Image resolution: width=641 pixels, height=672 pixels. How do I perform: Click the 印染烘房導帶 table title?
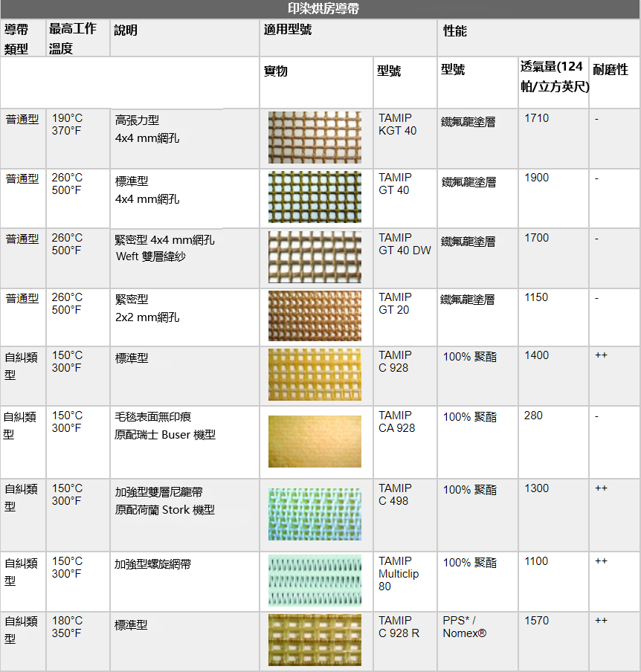[x=323, y=9]
